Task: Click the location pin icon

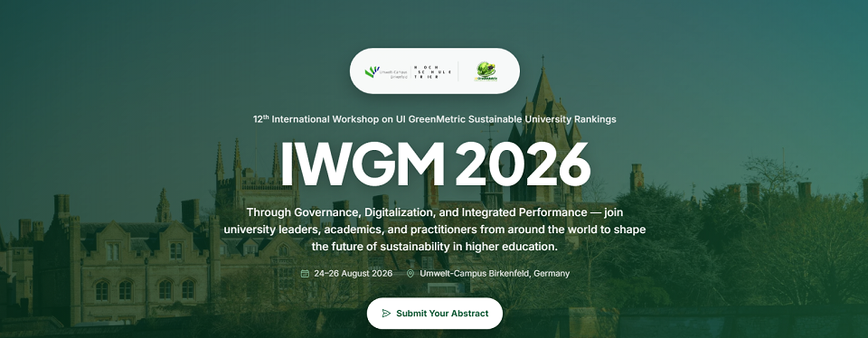Action: pyautogui.click(x=410, y=273)
